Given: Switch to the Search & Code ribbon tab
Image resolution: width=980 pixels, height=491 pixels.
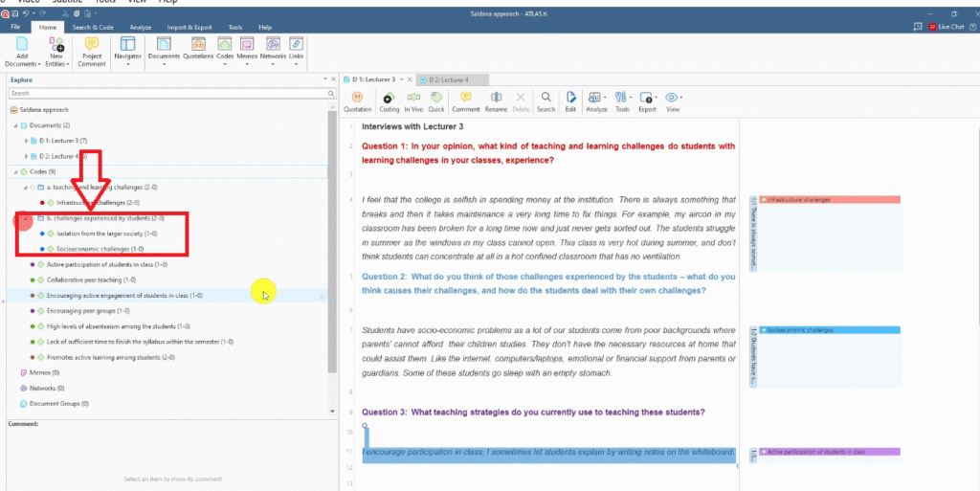Looking at the screenshot, I should click(95, 28).
